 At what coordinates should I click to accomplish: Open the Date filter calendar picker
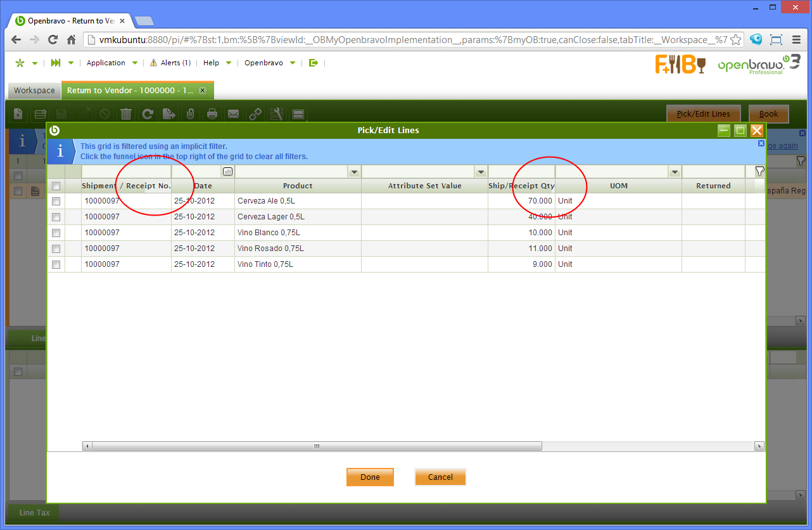[227, 172]
